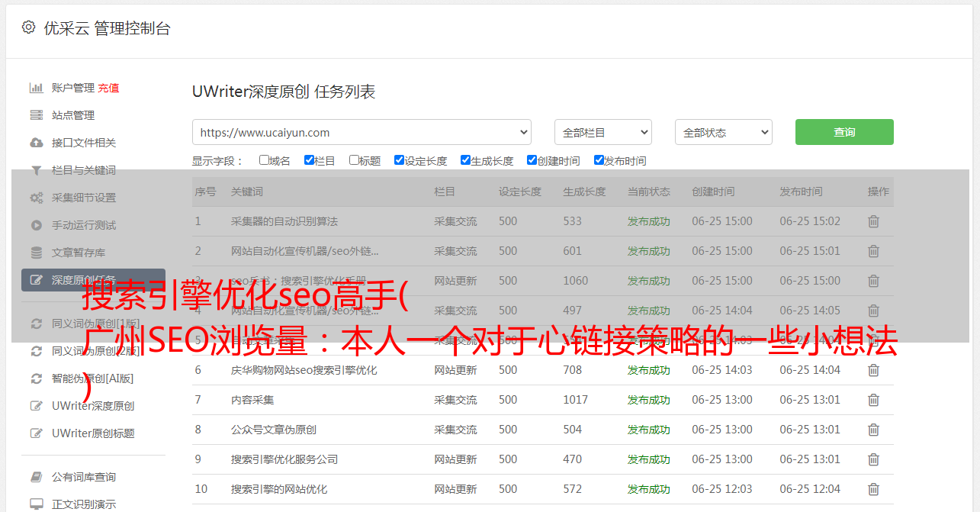Delete task 搜索引擎的网站优化 with trash icon
The width and height of the screenshot is (980, 512).
coord(873,489)
